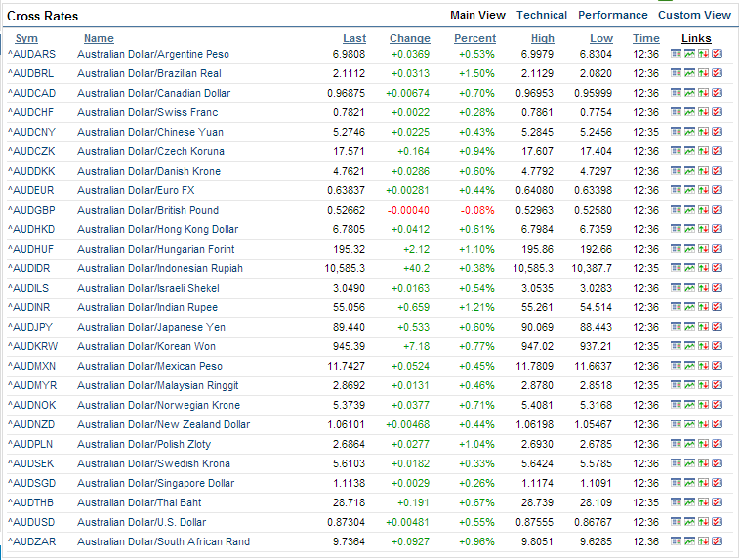Screen dimensions: 742x560
Task: Click red checklist icon in AUDEUR row
Action: coord(718,190)
